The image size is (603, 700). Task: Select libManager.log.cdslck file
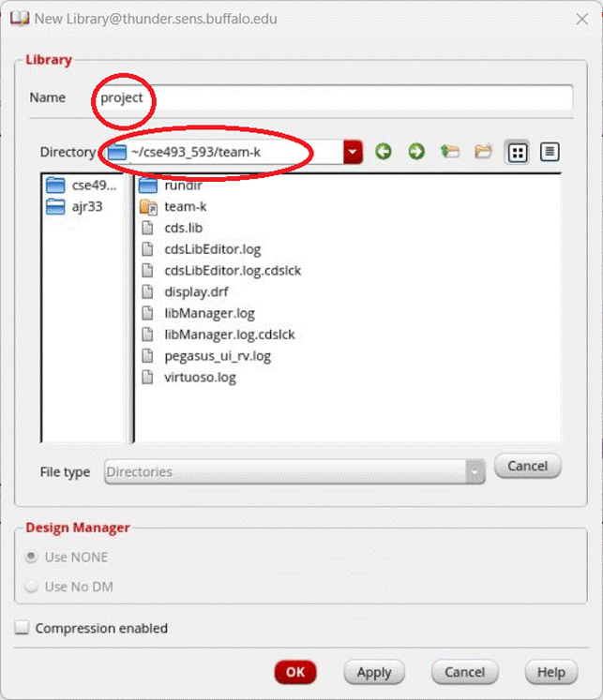(x=218, y=335)
